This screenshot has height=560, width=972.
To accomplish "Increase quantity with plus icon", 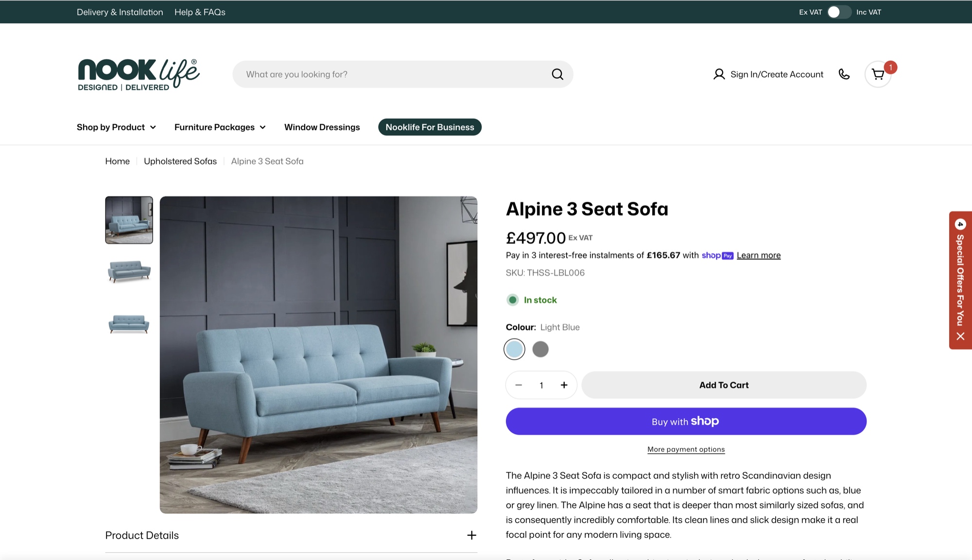I will (564, 385).
